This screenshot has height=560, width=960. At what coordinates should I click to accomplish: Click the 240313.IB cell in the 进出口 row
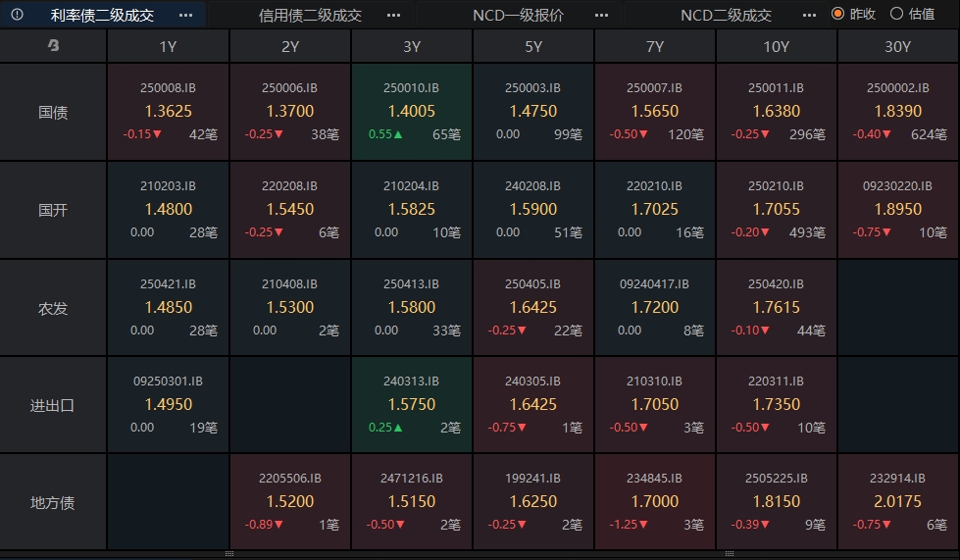pyautogui.click(x=412, y=404)
